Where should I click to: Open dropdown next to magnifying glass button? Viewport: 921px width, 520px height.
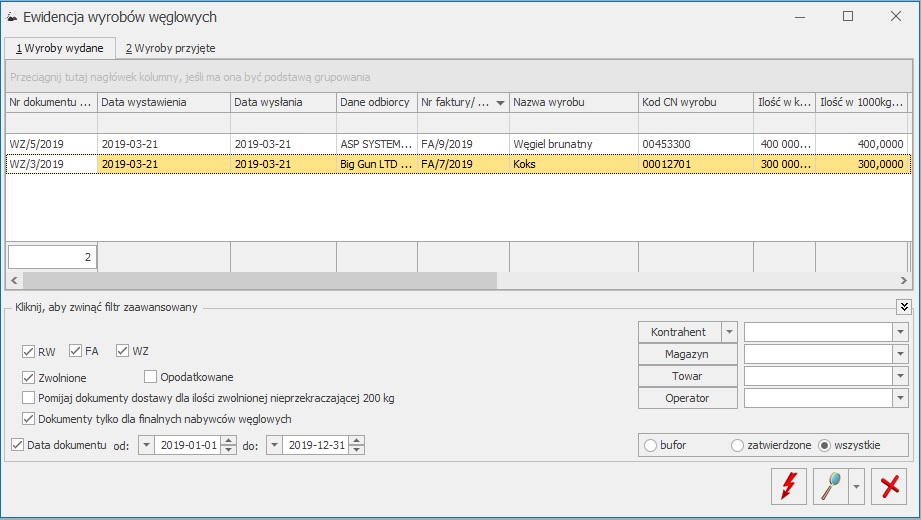tap(856, 487)
